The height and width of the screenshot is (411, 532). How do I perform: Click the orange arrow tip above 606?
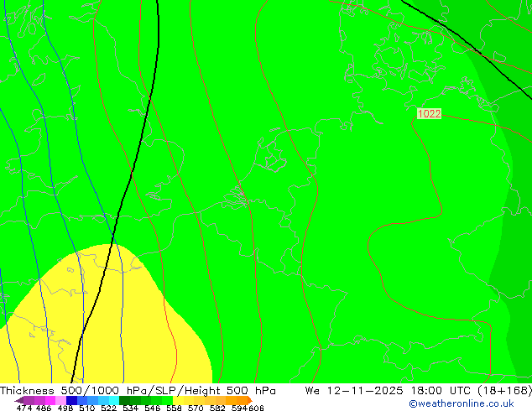coord(250,400)
